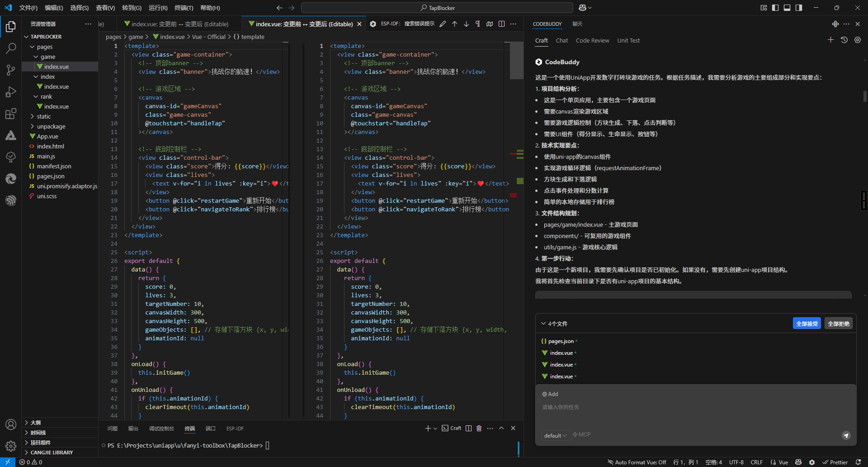Open the default model dropdown
Viewport: 868px width, 467px height.
point(555,435)
